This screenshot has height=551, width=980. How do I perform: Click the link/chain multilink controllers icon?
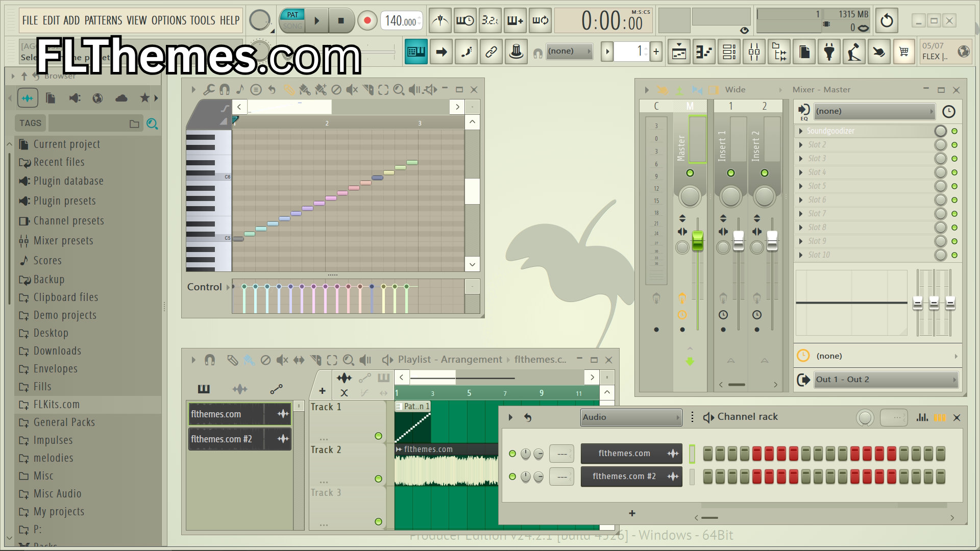coord(491,52)
